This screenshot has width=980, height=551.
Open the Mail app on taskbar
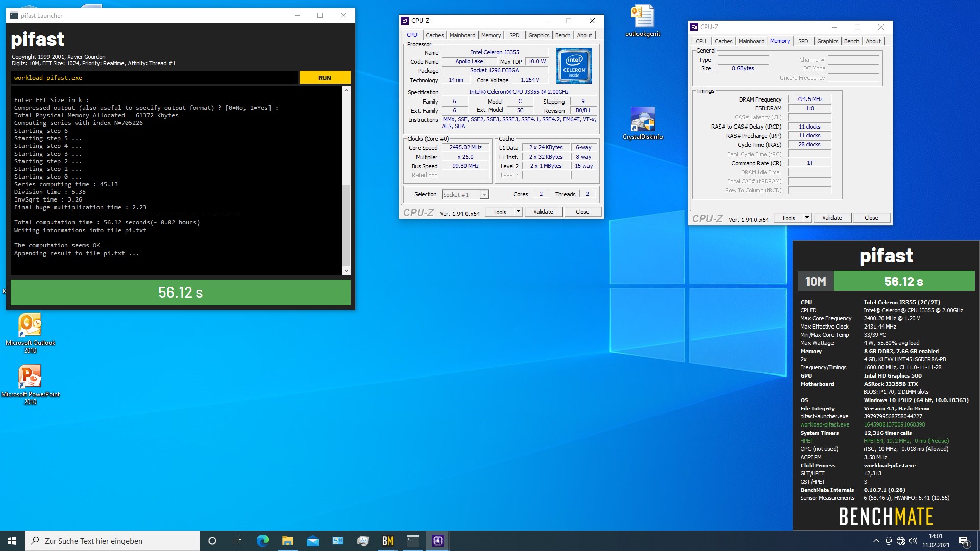point(312,541)
